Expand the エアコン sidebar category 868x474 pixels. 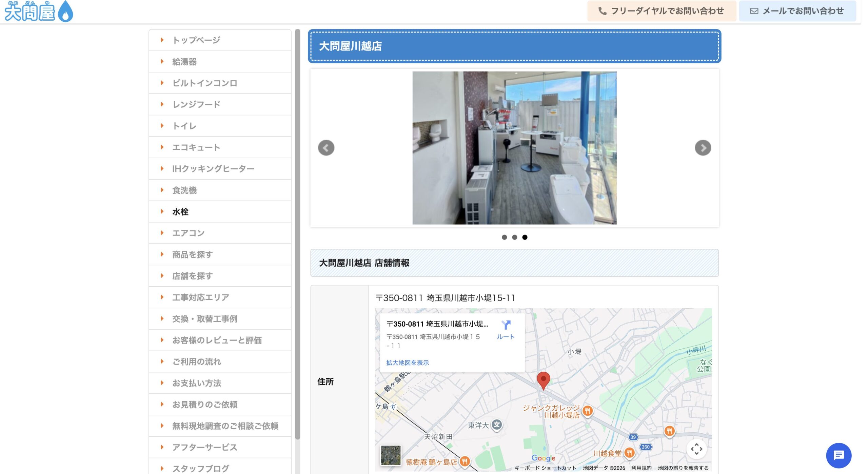pyautogui.click(x=189, y=233)
